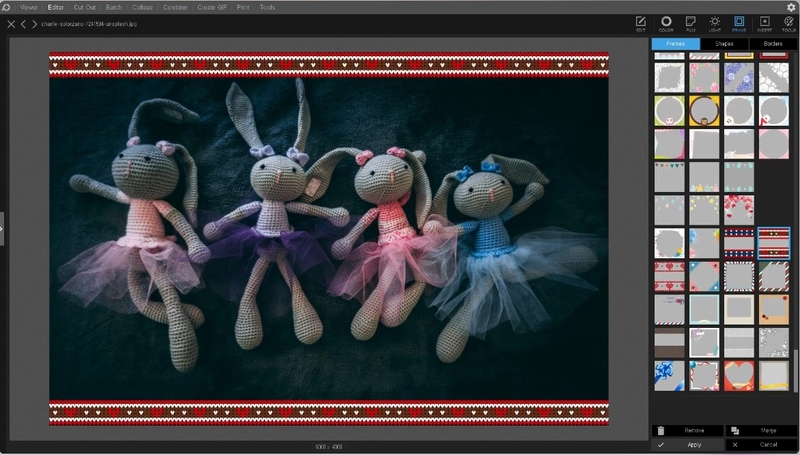Expand the hidden left side panel
Screen dimensions: 800x455
pyautogui.click(x=2, y=228)
